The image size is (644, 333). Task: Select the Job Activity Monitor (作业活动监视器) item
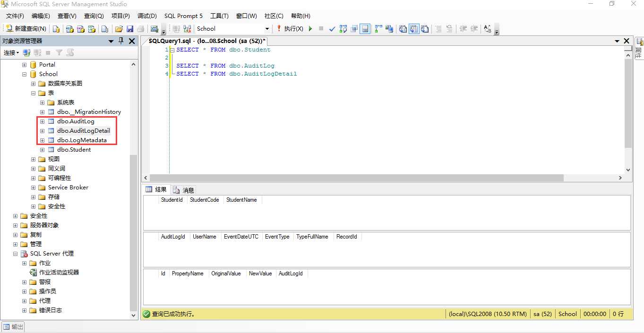59,273
